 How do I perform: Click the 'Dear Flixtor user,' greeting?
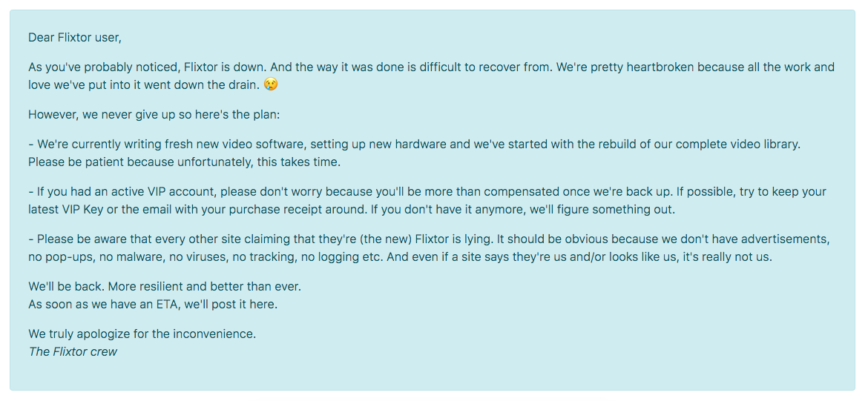(75, 38)
